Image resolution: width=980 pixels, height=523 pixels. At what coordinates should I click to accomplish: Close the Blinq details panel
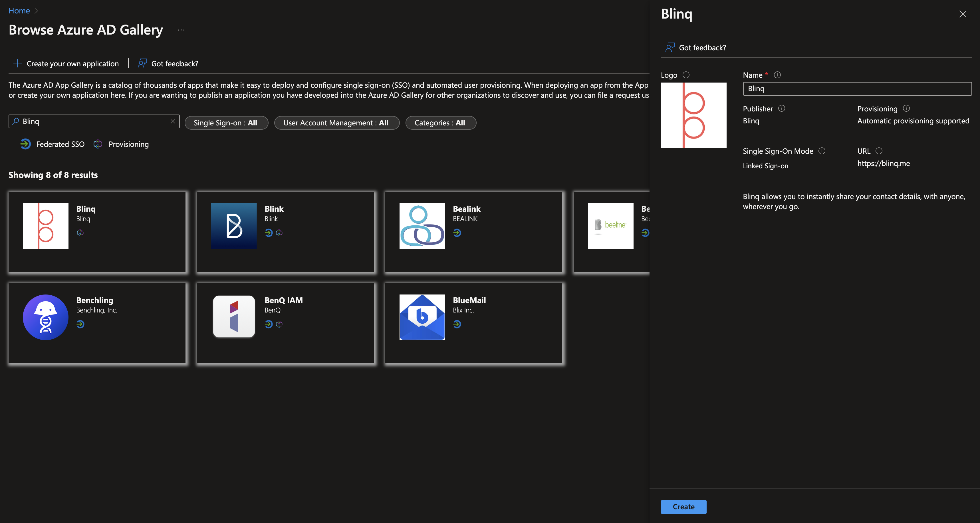click(963, 14)
